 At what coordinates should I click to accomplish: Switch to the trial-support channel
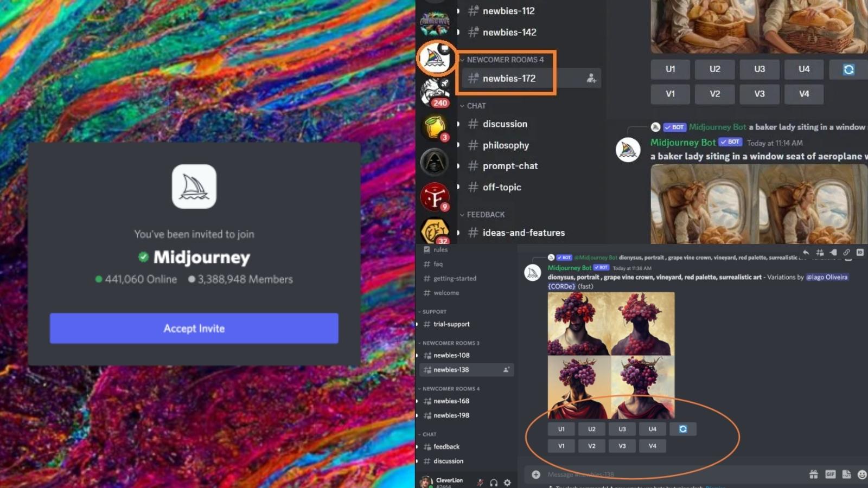pyautogui.click(x=451, y=324)
